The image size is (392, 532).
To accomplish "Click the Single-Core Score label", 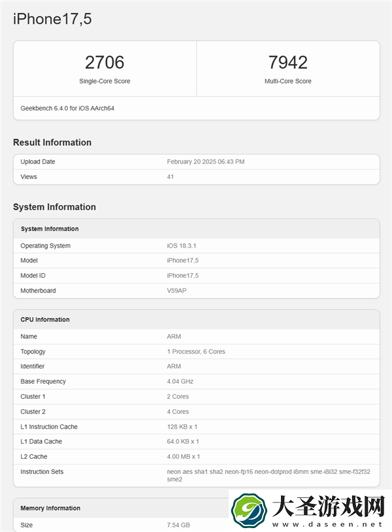I will point(105,81).
